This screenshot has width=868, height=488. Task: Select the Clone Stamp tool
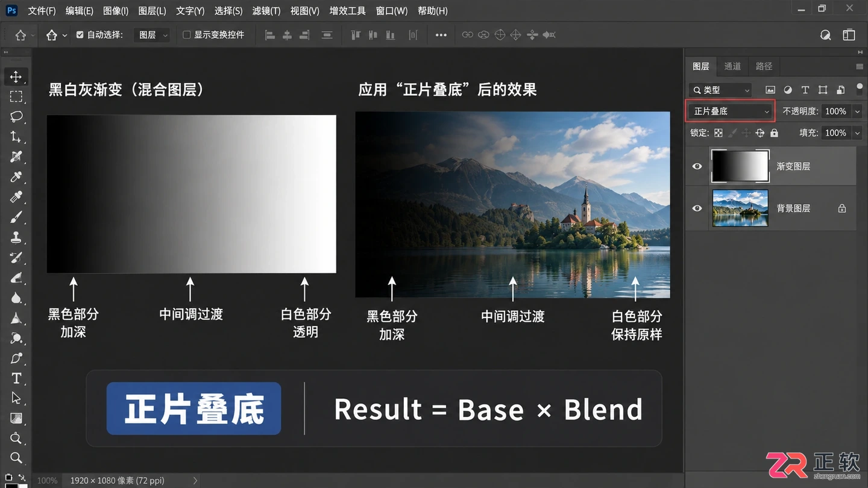coord(16,237)
